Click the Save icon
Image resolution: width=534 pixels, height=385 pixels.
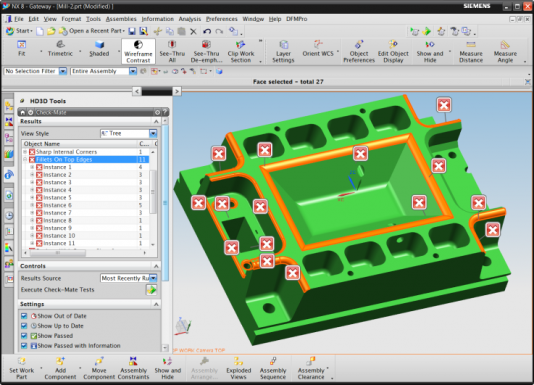(132, 31)
